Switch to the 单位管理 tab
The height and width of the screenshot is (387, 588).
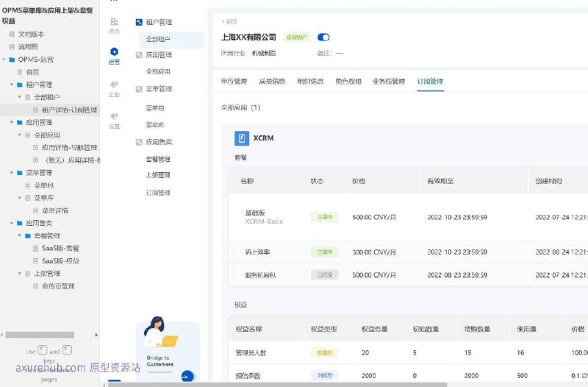click(x=234, y=81)
